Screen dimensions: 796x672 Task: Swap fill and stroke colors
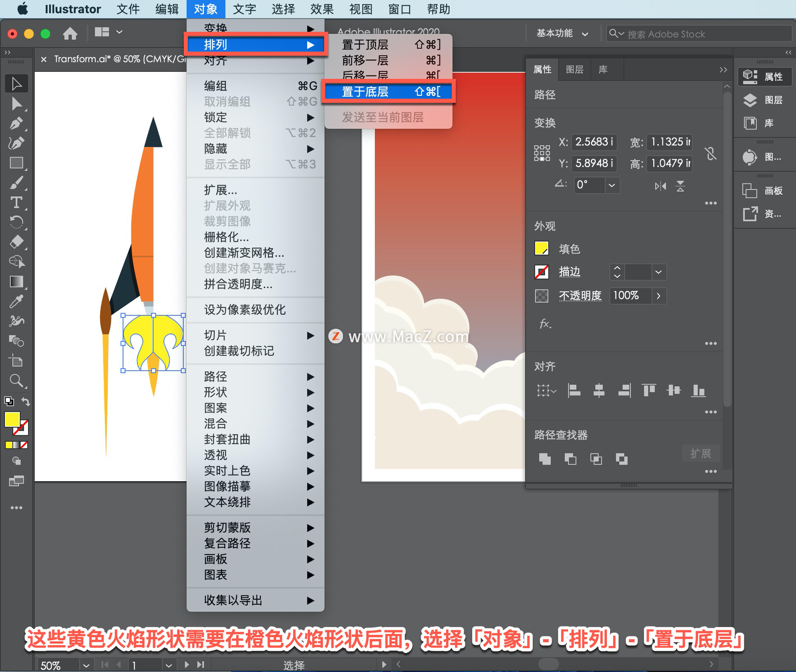pyautogui.click(x=26, y=401)
